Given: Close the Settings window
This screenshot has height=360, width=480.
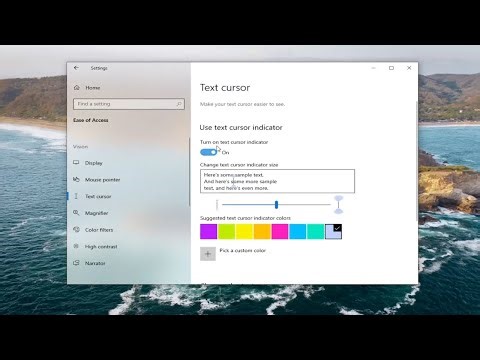Looking at the screenshot, I should point(409,68).
